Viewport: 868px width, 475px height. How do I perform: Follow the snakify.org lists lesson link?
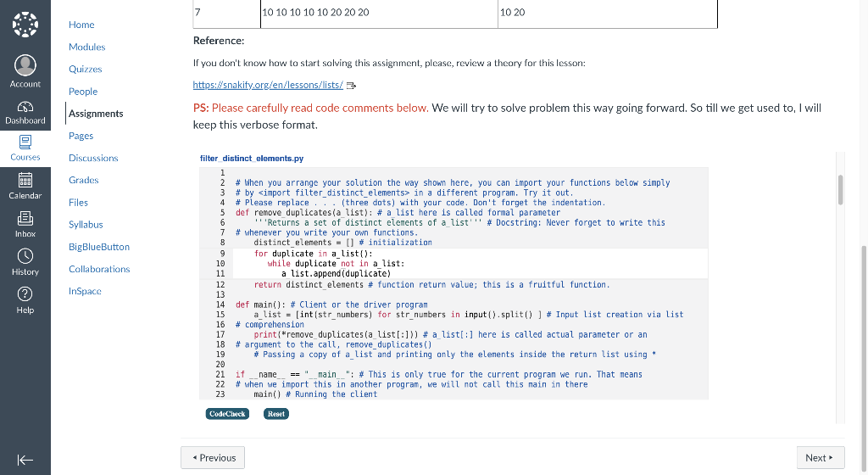(268, 85)
